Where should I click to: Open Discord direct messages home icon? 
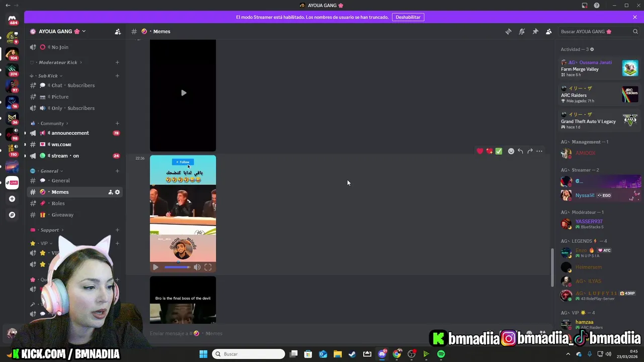pos(12,19)
